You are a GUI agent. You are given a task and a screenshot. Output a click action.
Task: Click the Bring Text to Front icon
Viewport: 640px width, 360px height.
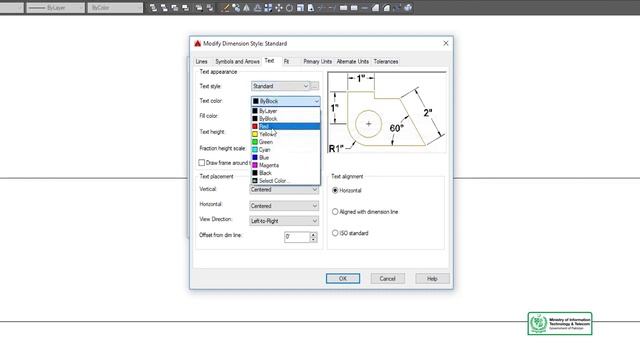click(199, 8)
